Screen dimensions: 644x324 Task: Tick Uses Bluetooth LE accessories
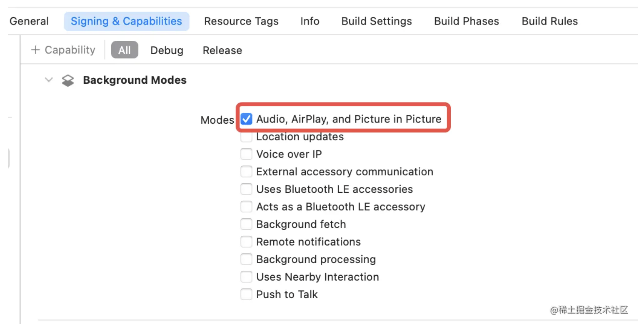click(x=246, y=189)
